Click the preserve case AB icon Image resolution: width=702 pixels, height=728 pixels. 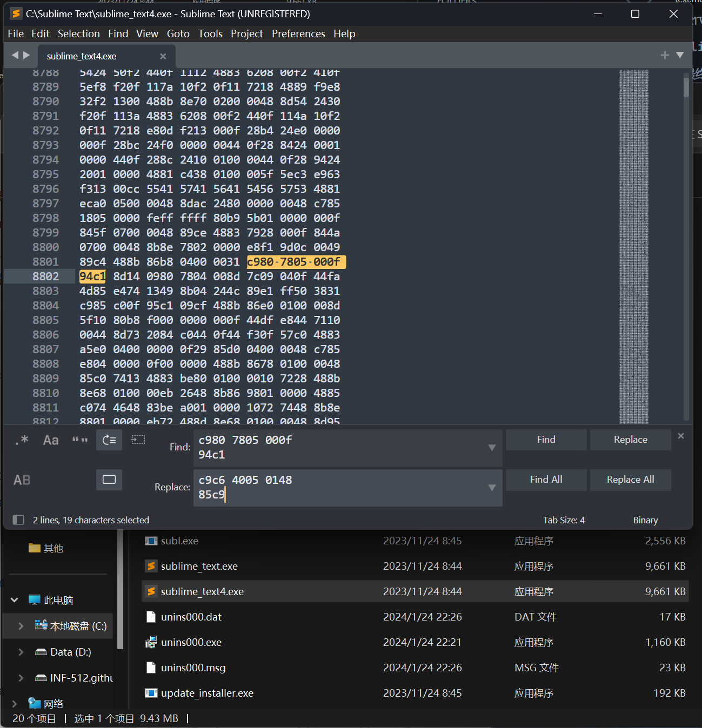pyautogui.click(x=22, y=480)
